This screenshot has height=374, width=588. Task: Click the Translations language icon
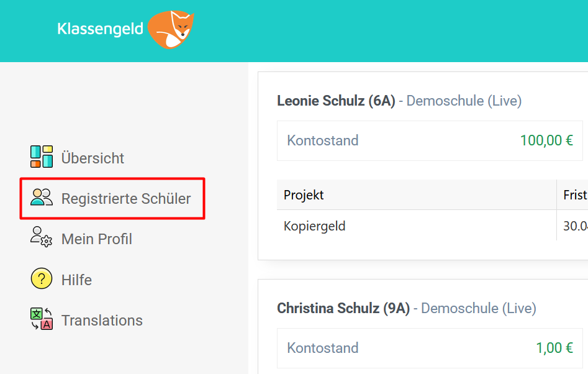coord(42,319)
